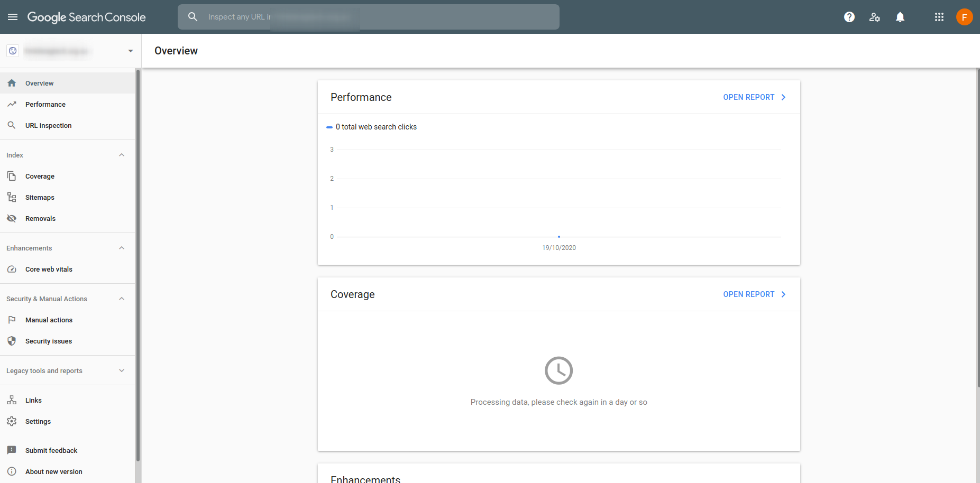The image size is (980, 483).
Task: Click the Sitemaps tree icon
Action: (12, 197)
